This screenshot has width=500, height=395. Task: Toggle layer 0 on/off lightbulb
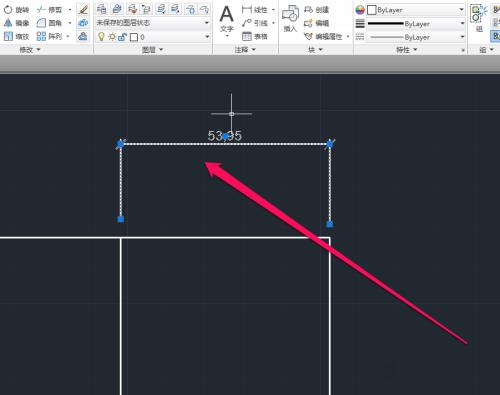coord(101,37)
